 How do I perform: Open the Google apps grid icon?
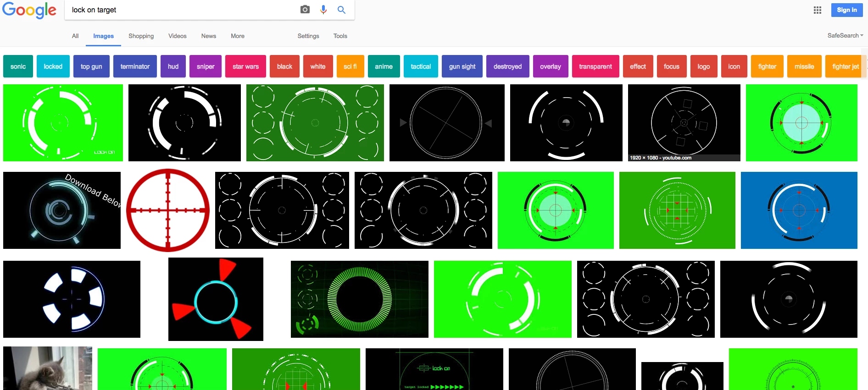click(818, 10)
